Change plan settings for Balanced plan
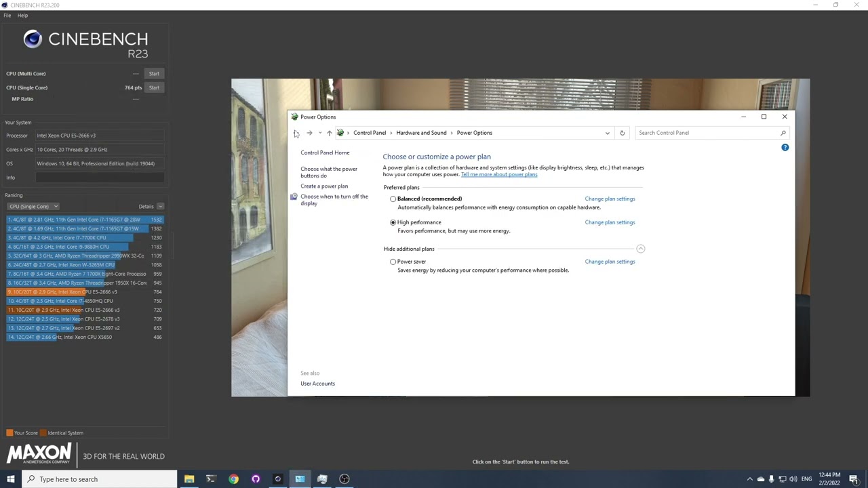Viewport: 868px width, 488px height. point(610,199)
